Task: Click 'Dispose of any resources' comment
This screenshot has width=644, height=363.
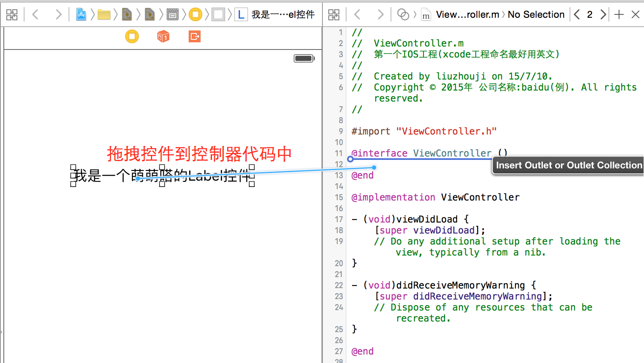Action: pos(483,313)
